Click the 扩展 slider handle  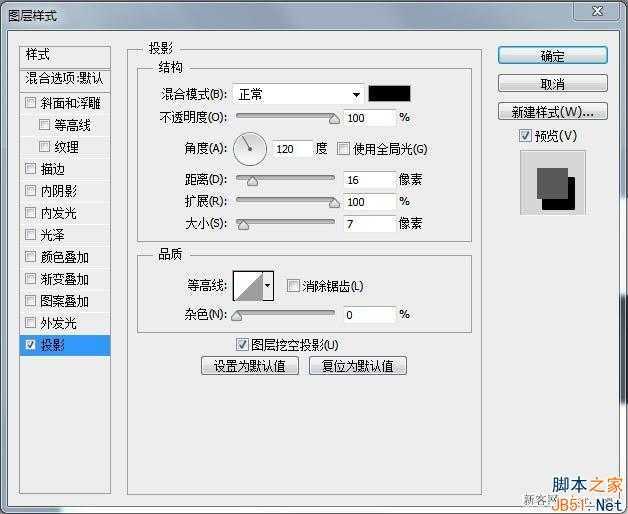point(334,203)
